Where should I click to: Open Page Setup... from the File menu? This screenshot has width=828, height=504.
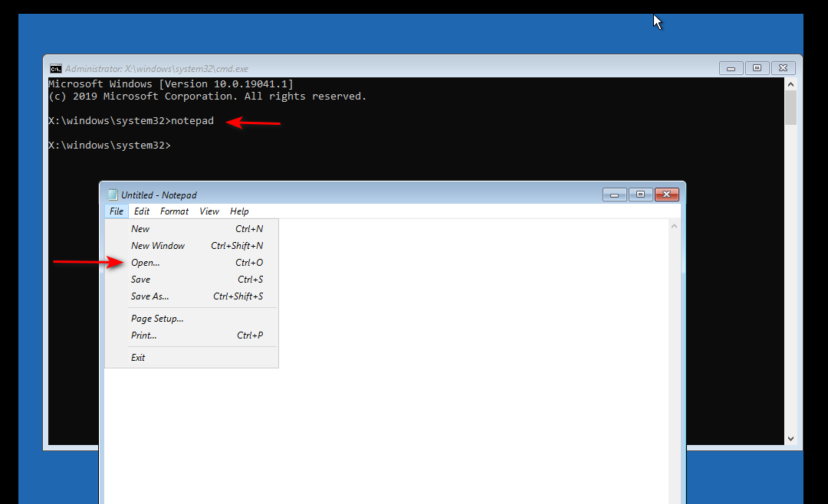pos(192,318)
